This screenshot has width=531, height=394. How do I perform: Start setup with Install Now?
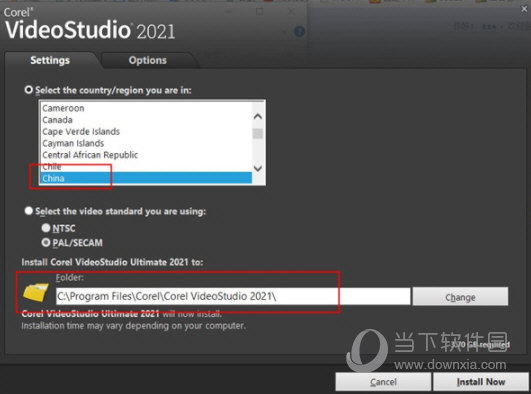[481, 382]
